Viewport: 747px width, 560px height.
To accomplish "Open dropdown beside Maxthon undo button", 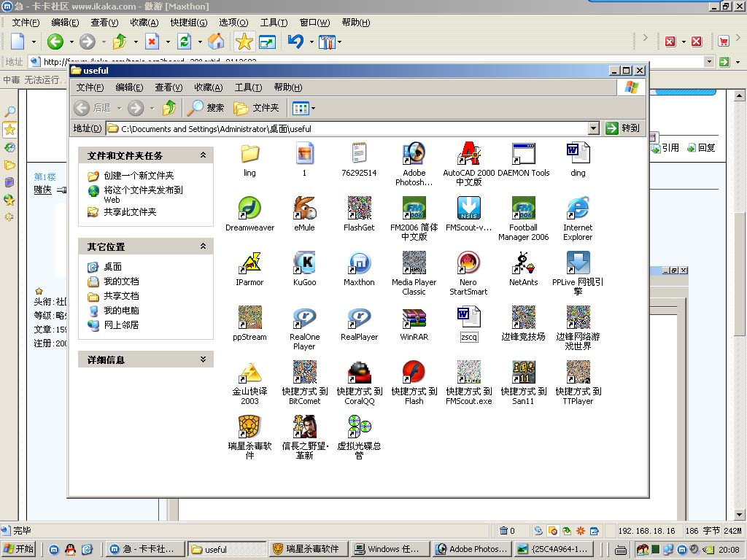I will coord(311,42).
